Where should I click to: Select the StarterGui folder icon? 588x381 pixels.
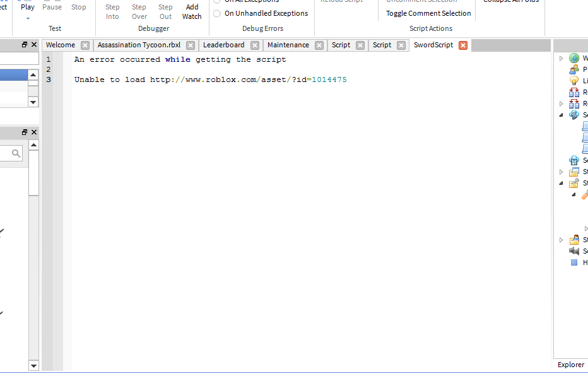pyautogui.click(x=573, y=172)
